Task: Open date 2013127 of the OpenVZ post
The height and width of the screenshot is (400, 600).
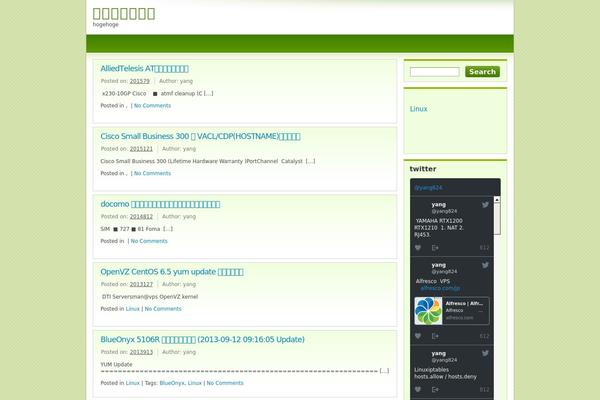Action: (x=141, y=284)
